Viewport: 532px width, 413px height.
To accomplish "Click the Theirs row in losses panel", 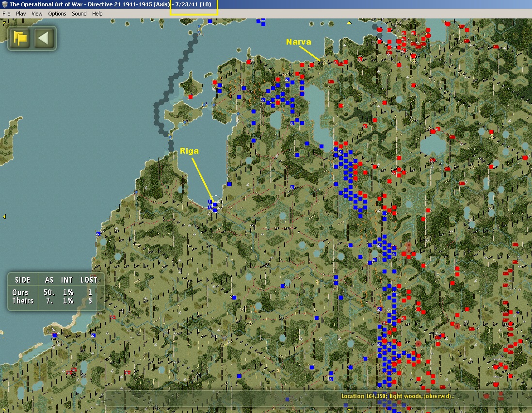I will tap(23, 301).
